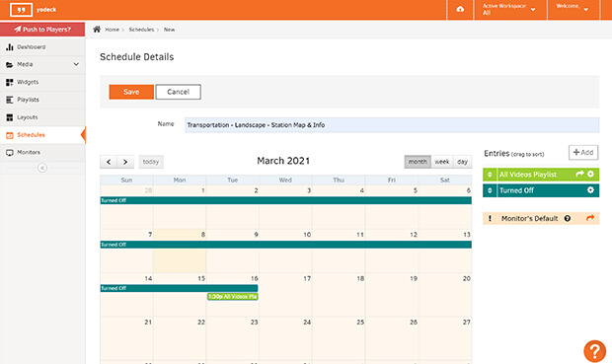Click the Widgets grid icon
Screen dimensions: 612x364
click(x=9, y=82)
